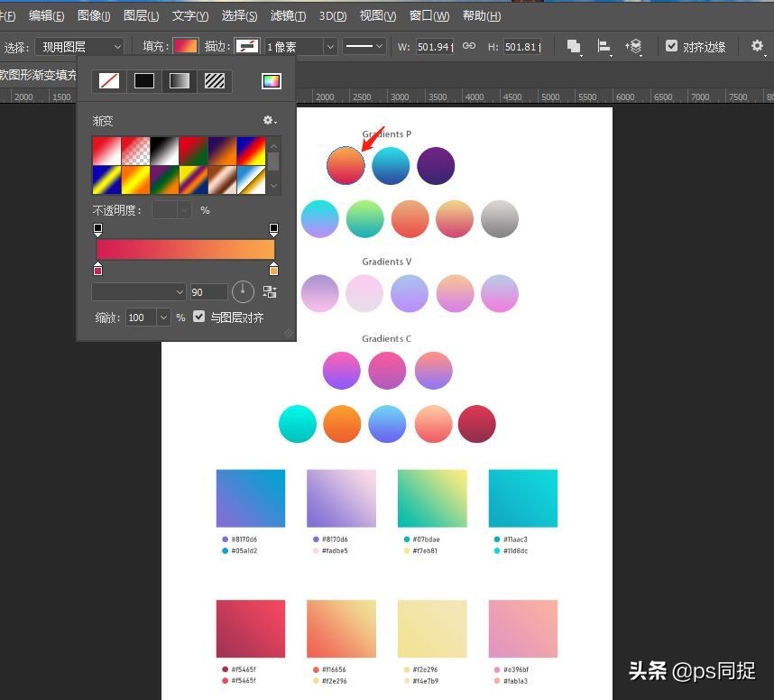Expand the gradient style dropdown left of angle
The image size is (774, 700).
click(139, 292)
